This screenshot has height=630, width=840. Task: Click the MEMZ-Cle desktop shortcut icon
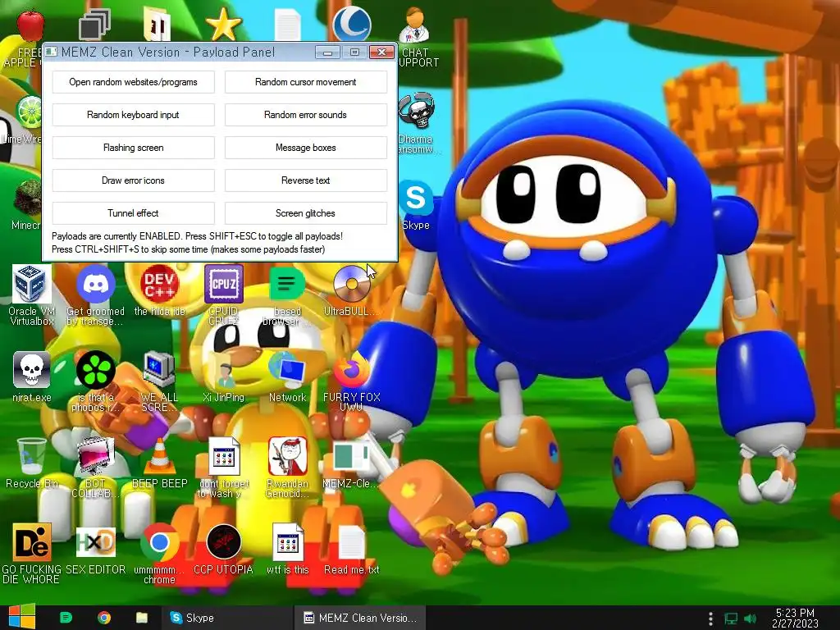coord(351,456)
